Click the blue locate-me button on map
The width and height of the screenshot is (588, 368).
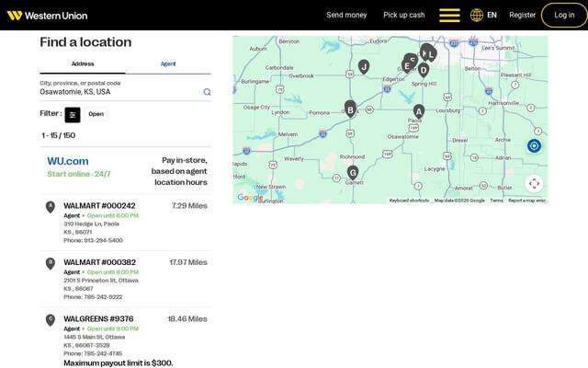pyautogui.click(x=534, y=145)
